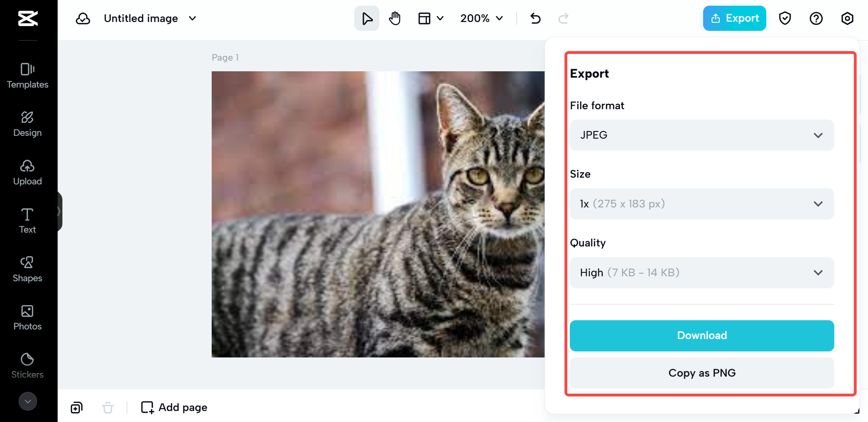Click the cat image on canvas

tap(378, 214)
